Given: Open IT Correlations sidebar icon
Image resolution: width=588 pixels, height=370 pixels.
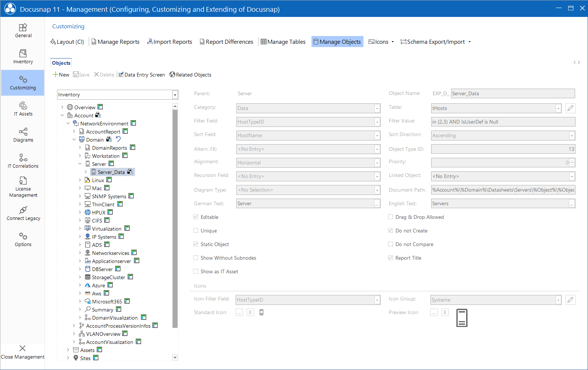Looking at the screenshot, I should tap(23, 158).
